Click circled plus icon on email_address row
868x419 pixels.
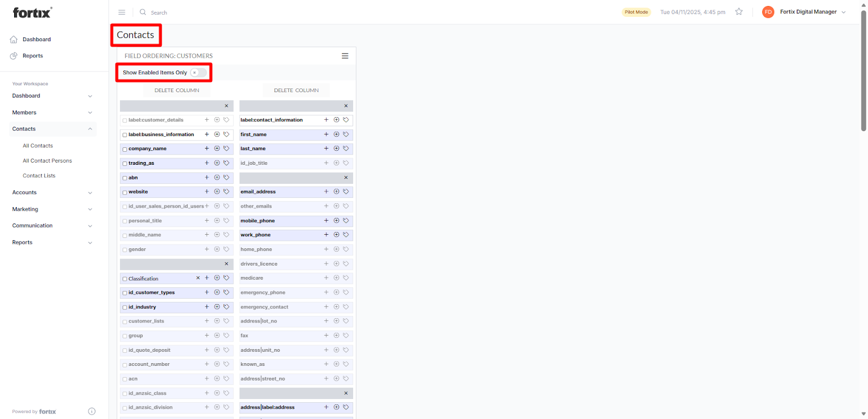point(336,192)
